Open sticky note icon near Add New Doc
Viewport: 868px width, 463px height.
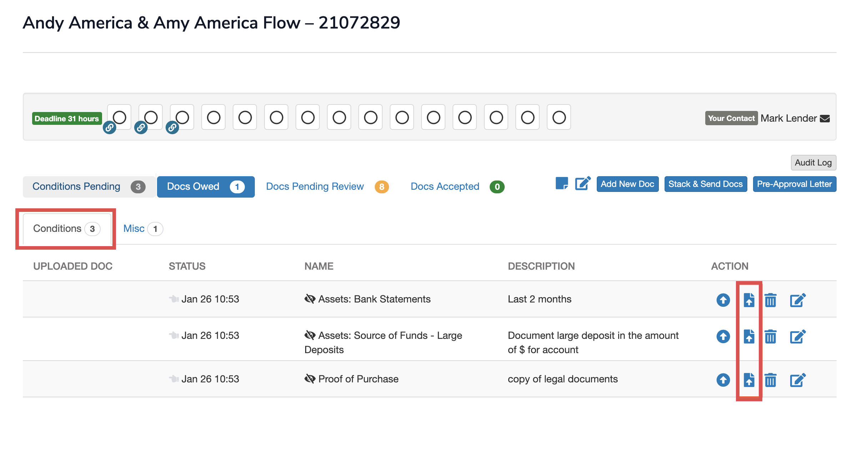pos(562,183)
